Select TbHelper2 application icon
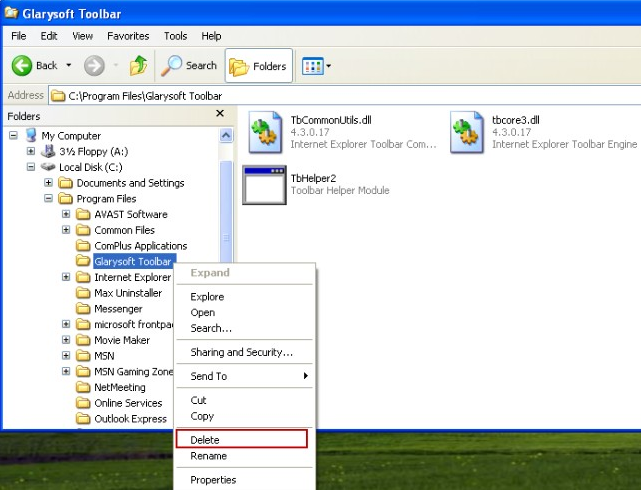This screenshot has height=490, width=641. coord(264,185)
